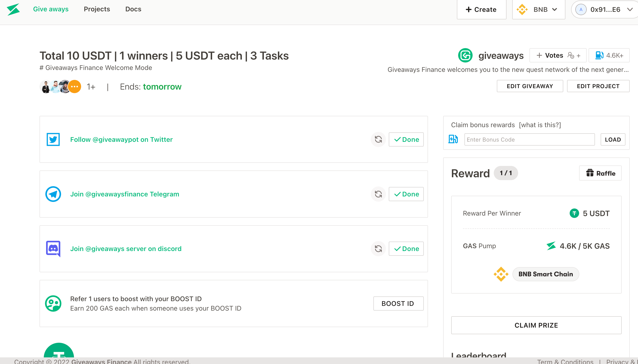Image resolution: width=638 pixels, height=364 pixels.
Task: Open the [what is this?] link
Action: 540,125
